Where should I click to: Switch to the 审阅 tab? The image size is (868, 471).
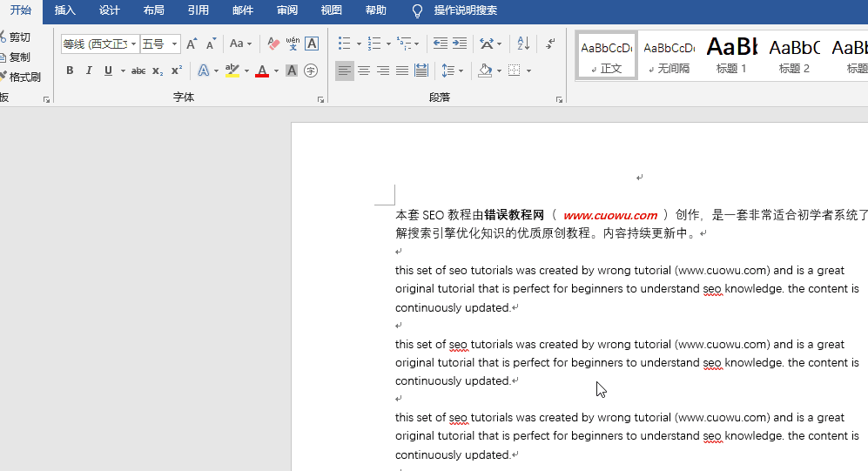286,10
